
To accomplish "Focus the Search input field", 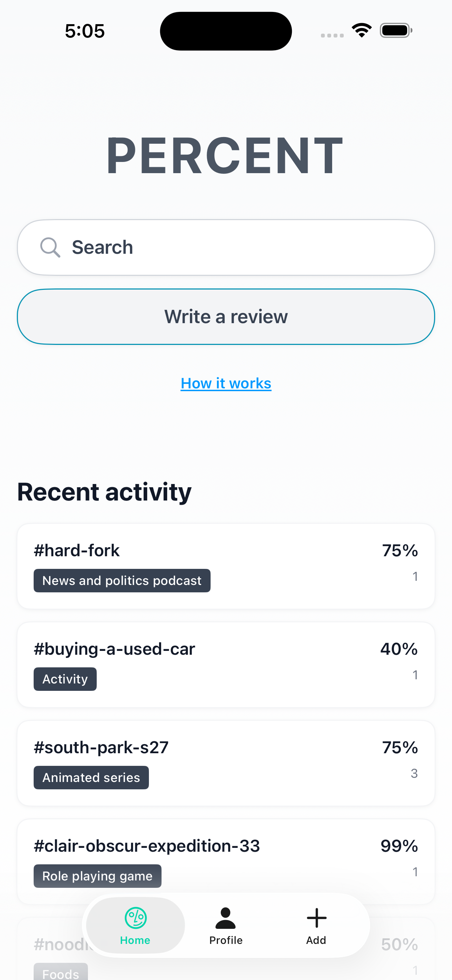I will coord(244,248).
